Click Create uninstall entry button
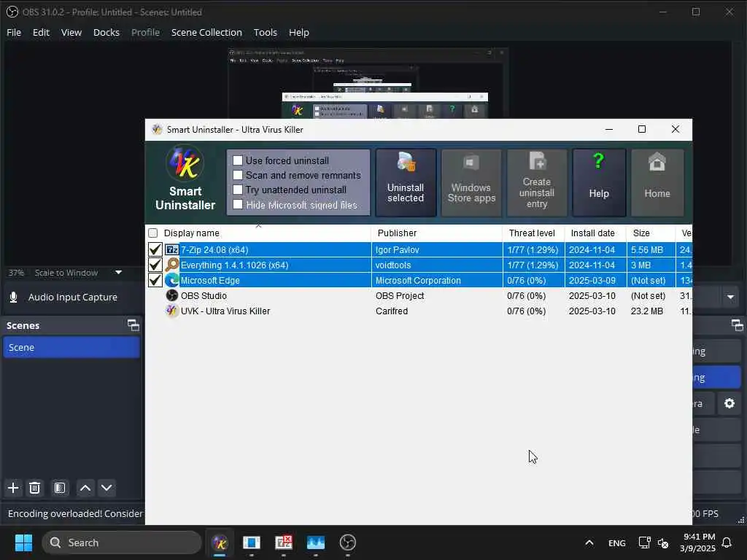 [537, 183]
